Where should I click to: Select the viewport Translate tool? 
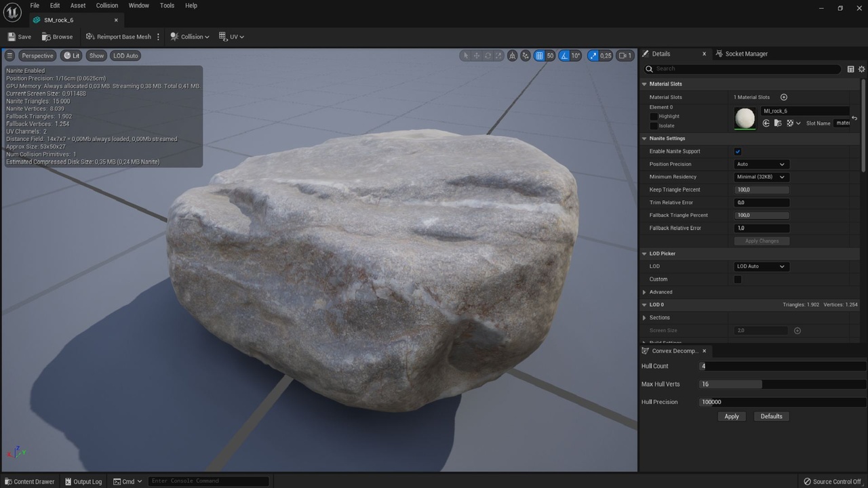pos(477,56)
